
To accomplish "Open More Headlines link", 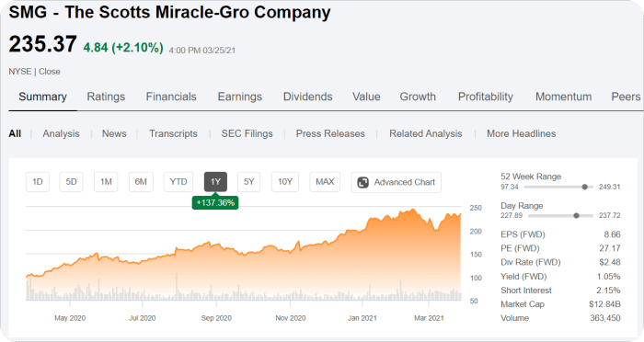I will pos(522,134).
